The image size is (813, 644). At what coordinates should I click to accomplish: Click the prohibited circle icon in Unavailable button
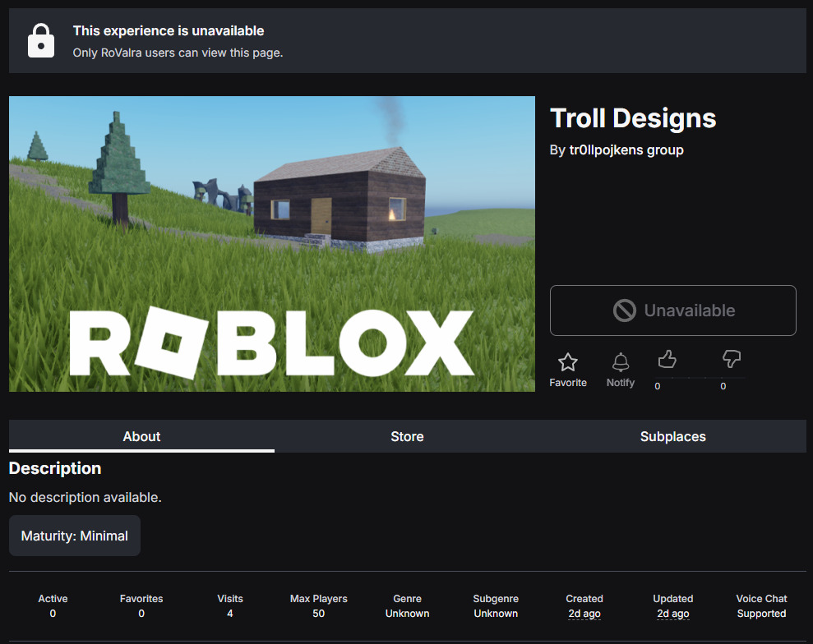pyautogui.click(x=624, y=310)
